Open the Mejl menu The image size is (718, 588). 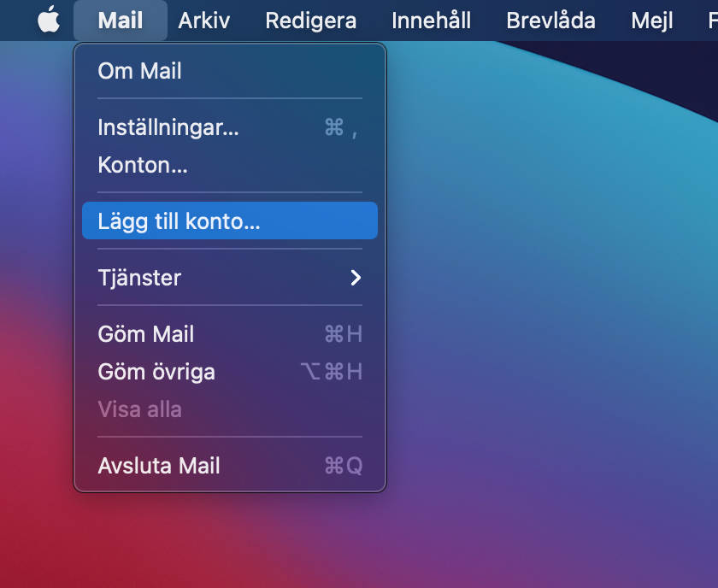coord(652,21)
